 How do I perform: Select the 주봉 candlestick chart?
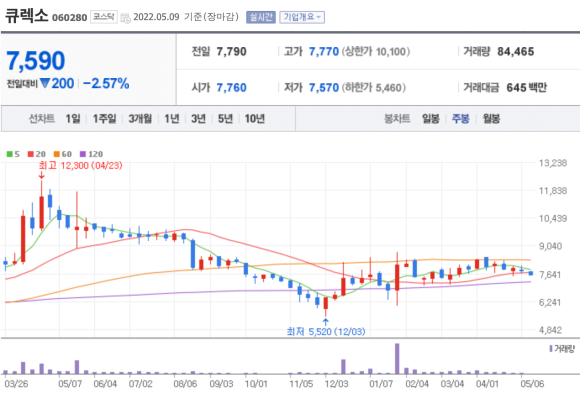(461, 119)
